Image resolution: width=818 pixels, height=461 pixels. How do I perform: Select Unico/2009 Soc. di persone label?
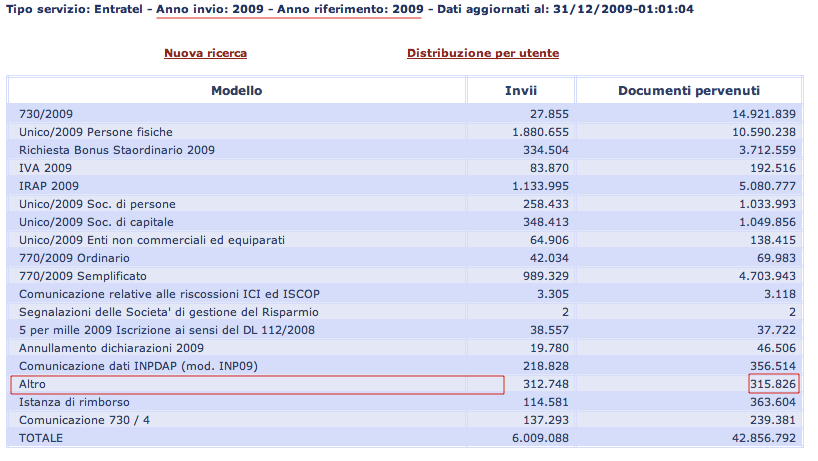tap(97, 204)
